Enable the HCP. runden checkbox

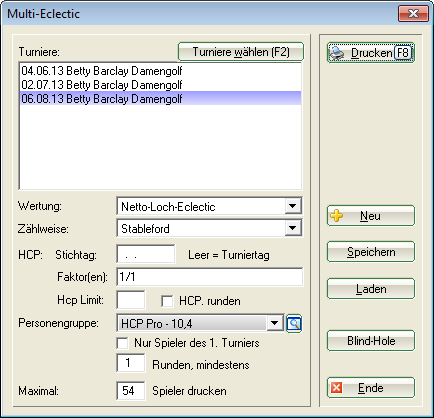(x=167, y=301)
